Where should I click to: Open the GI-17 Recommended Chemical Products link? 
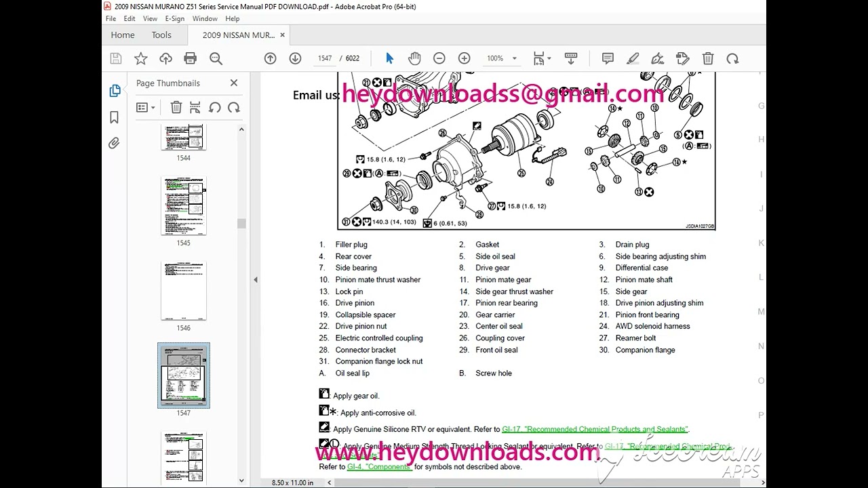pos(595,429)
